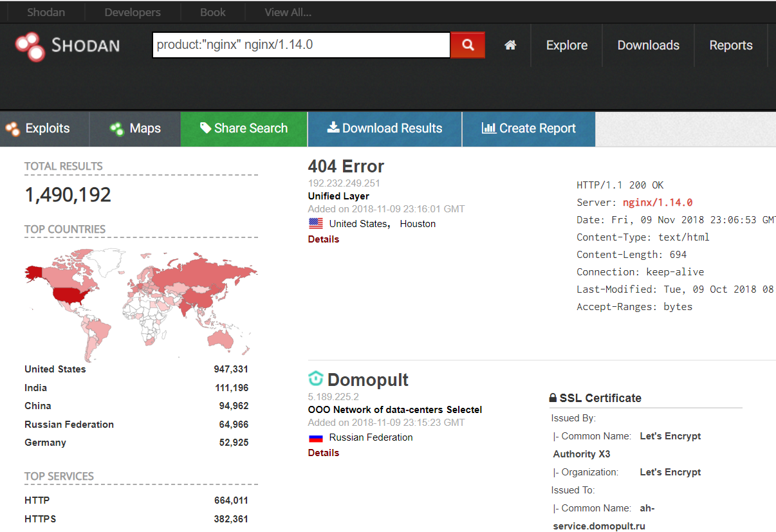Download Results of this search
The image size is (776, 532).
click(x=385, y=129)
